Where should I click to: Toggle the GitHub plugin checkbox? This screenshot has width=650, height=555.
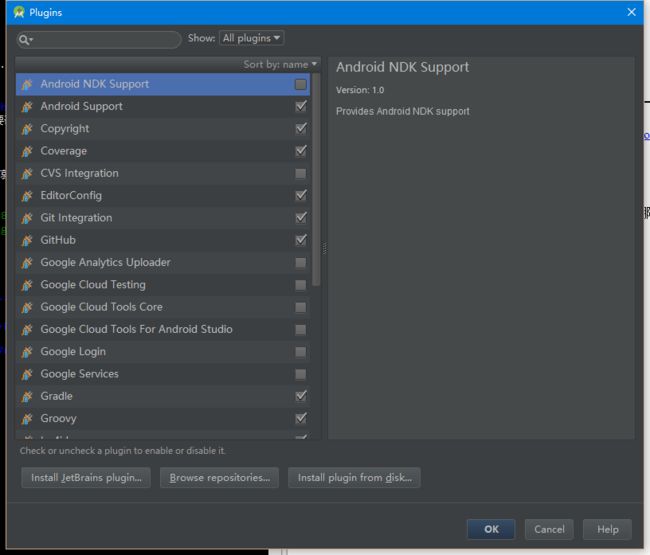(x=301, y=240)
